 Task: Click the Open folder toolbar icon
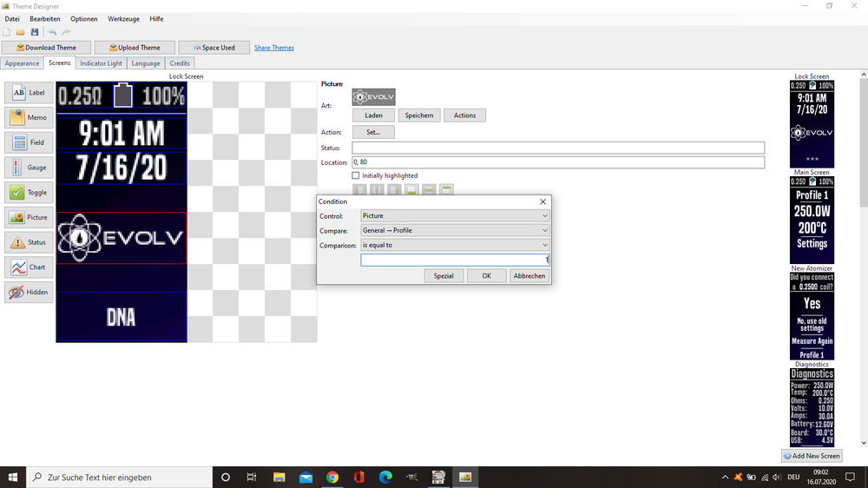click(21, 32)
